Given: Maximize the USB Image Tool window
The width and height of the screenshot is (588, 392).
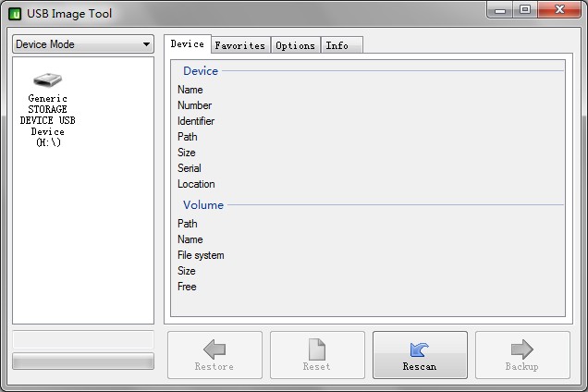Looking at the screenshot, I should (x=525, y=10).
